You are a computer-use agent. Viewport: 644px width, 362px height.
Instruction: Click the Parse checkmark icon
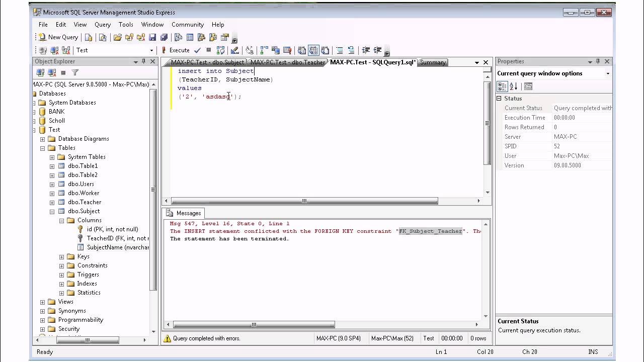[197, 50]
